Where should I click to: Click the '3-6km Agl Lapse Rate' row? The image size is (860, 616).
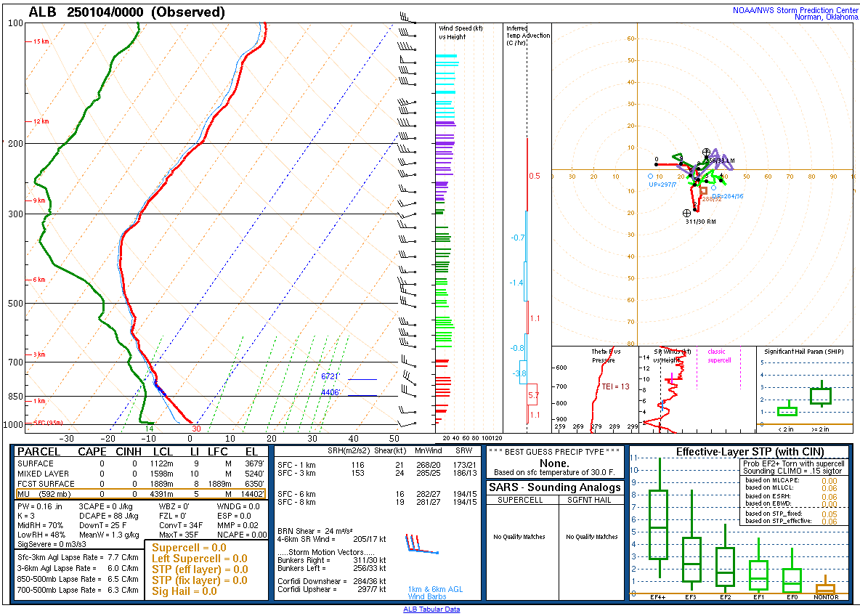(x=78, y=568)
